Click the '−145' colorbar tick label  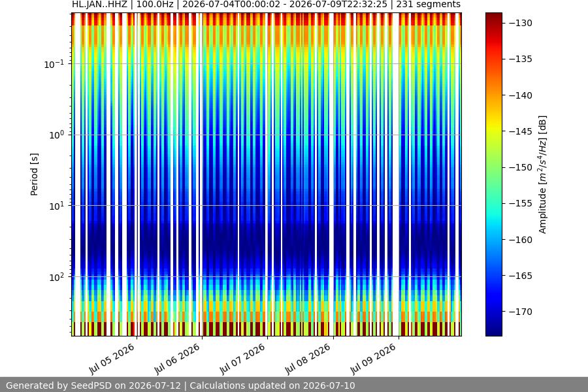point(521,132)
